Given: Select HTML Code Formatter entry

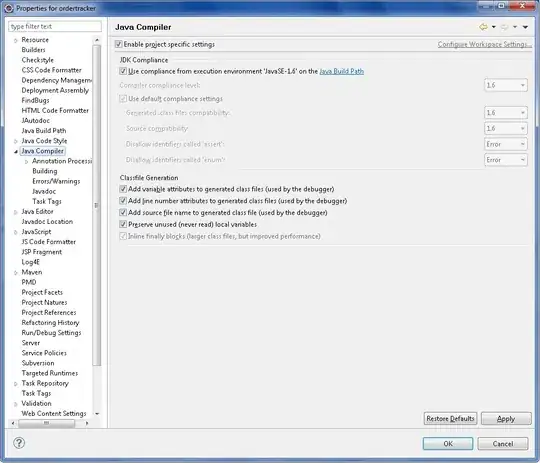Looking at the screenshot, I should click(x=55, y=111).
